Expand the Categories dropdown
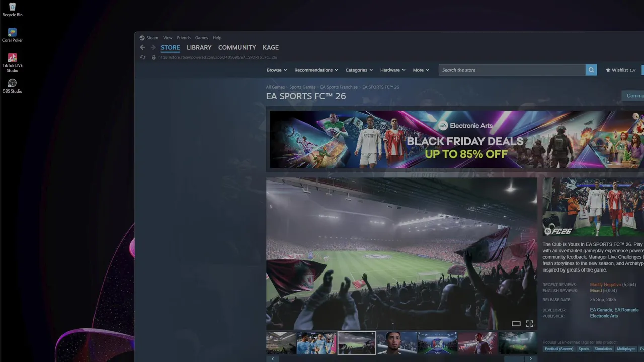644x362 pixels. 359,70
